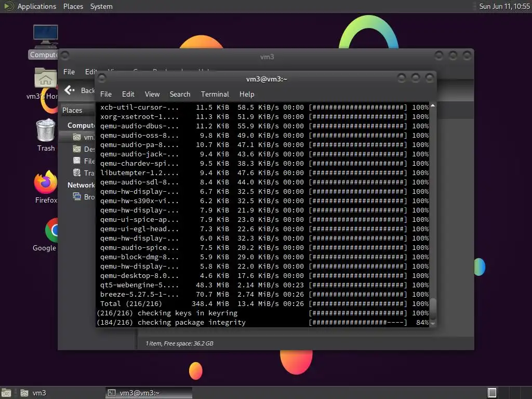Select Trash icon in Places sidebar
Image resolution: width=532 pixels, height=399 pixels.
77,172
